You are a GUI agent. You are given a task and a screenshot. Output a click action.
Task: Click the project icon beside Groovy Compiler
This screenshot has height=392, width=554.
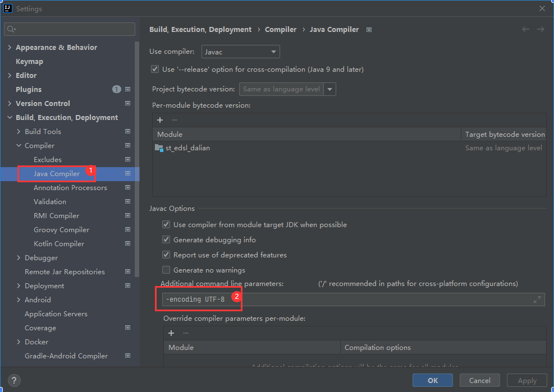127,229
